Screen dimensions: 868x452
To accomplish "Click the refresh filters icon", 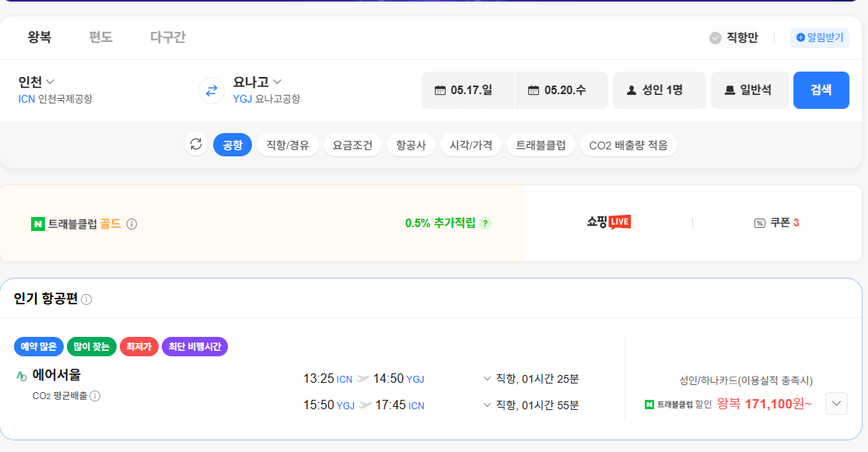I will click(196, 145).
